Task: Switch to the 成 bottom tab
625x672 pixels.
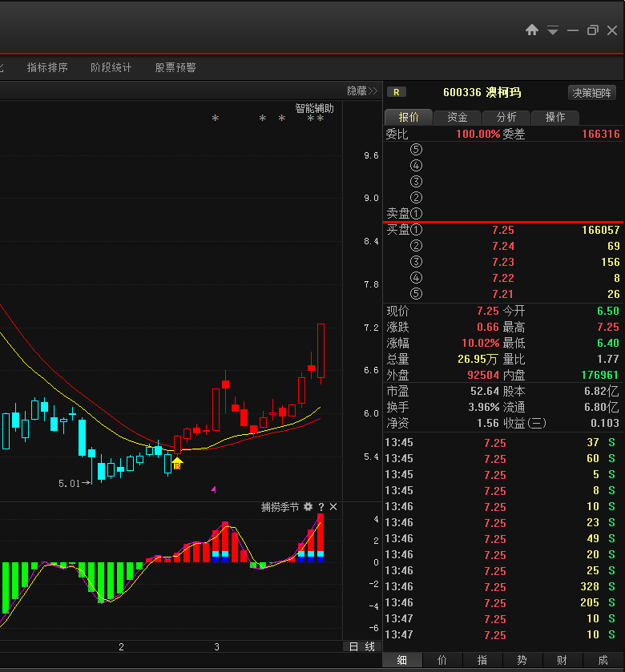Action: tap(603, 660)
